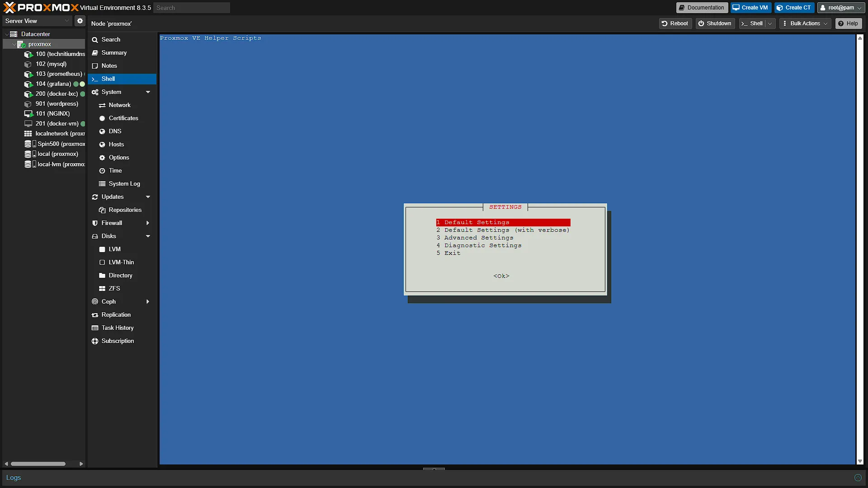Click the Create CT button

coord(794,8)
